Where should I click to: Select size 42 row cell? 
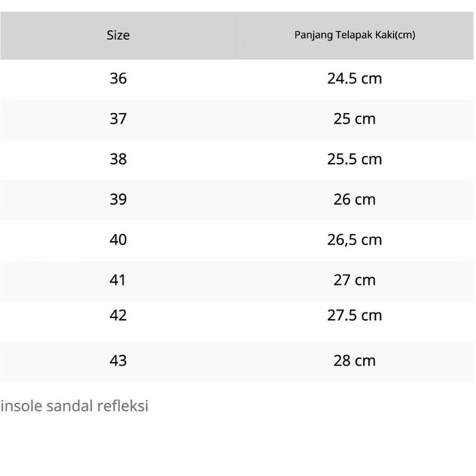118,315
